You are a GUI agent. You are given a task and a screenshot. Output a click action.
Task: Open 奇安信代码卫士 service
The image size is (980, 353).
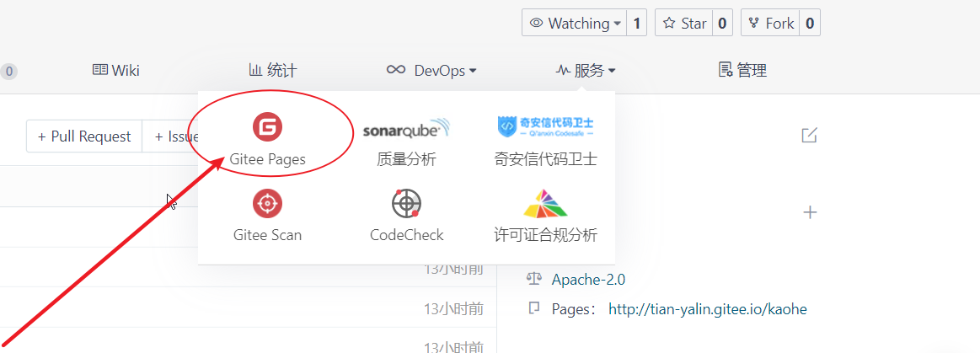pos(545,142)
